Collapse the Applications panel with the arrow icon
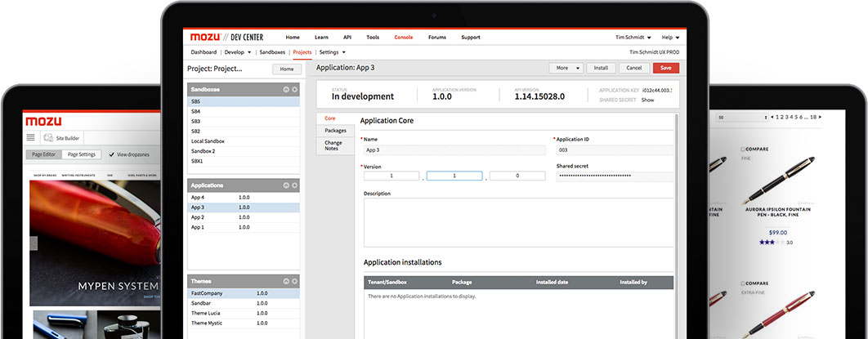 tap(286, 185)
